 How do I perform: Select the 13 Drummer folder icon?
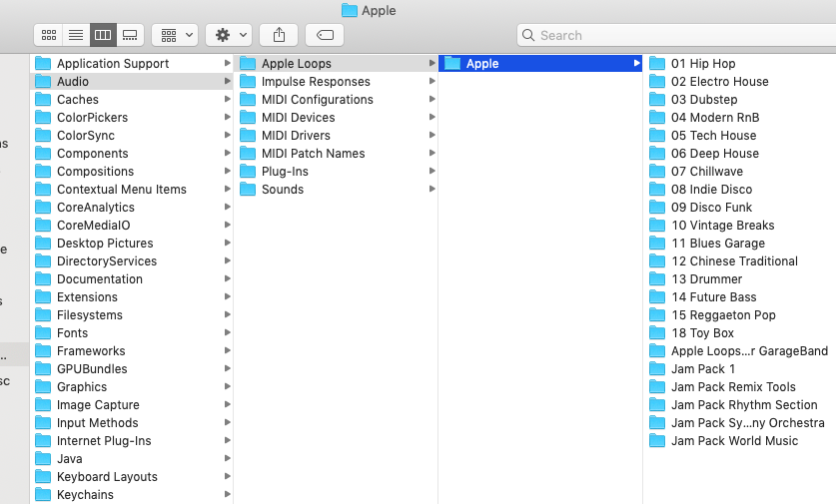click(657, 279)
